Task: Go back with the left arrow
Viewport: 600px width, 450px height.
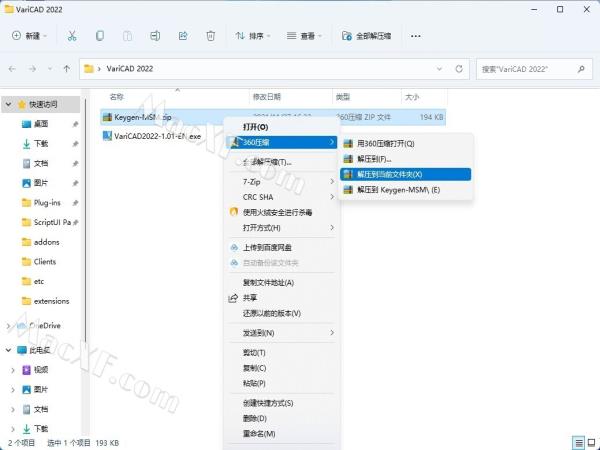Action: pyautogui.click(x=12, y=69)
